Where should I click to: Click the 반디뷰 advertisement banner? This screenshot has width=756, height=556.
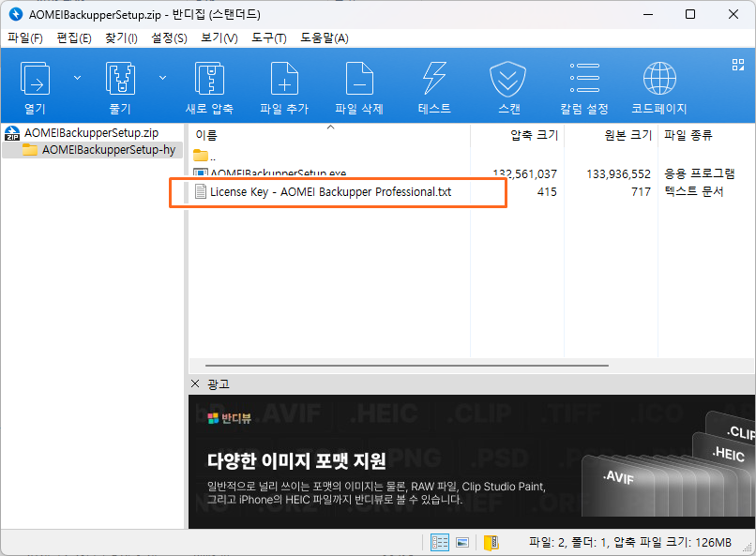(x=471, y=461)
